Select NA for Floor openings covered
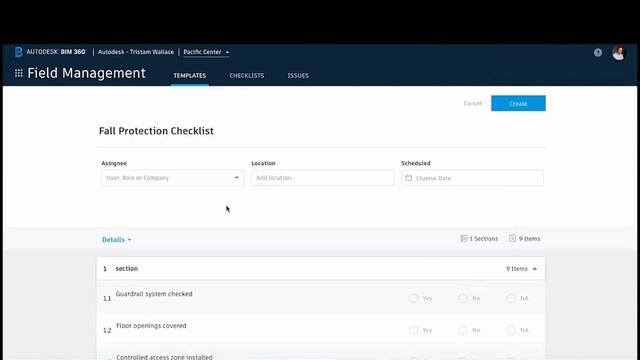This screenshot has width=640, height=360. (511, 330)
